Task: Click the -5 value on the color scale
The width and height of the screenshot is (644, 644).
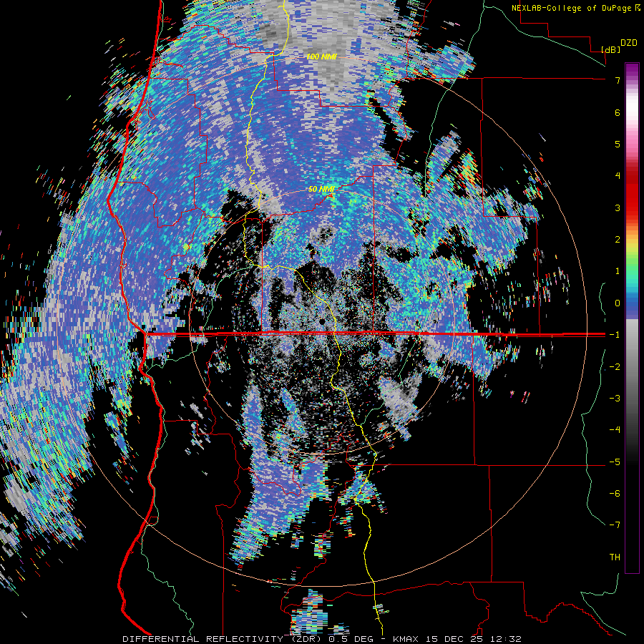Action: tap(615, 462)
